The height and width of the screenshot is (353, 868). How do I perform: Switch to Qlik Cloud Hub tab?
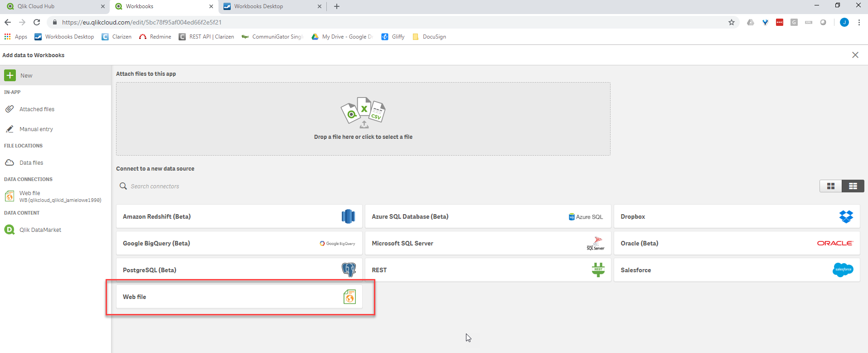coord(54,6)
